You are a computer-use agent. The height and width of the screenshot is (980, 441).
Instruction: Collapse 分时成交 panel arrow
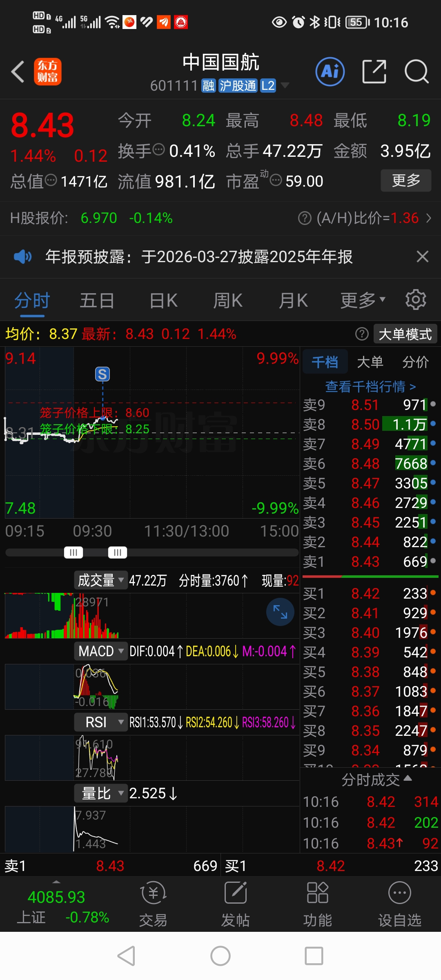tap(408, 778)
